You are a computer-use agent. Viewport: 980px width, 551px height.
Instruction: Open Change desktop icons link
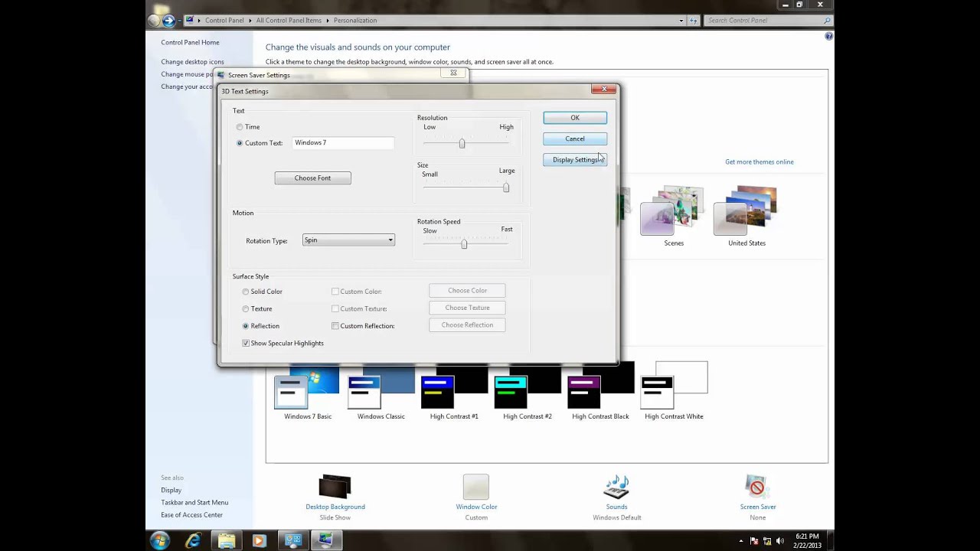192,62
